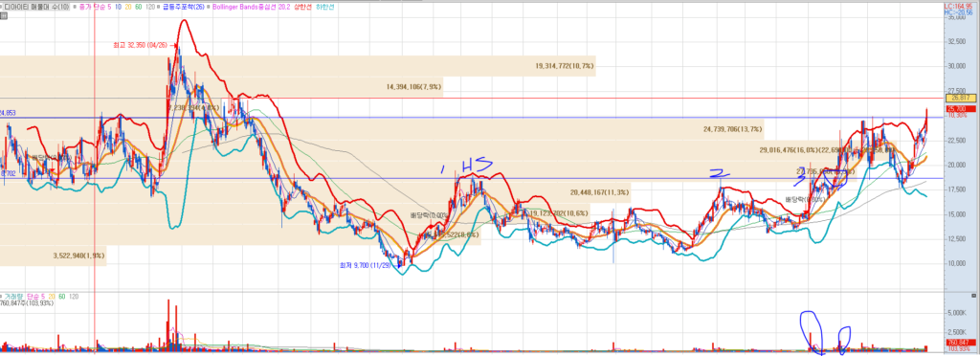Click the 29,016,476(16.0%) volume profile label
This screenshot has width=980, height=356.
[789, 150]
